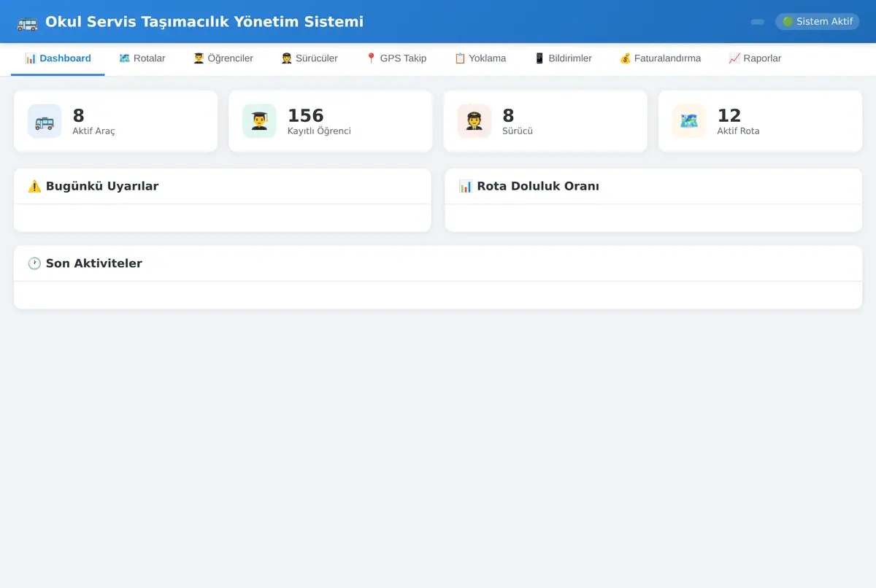
Task: Click the "Sürücü" label in the stat card
Action: (518, 131)
